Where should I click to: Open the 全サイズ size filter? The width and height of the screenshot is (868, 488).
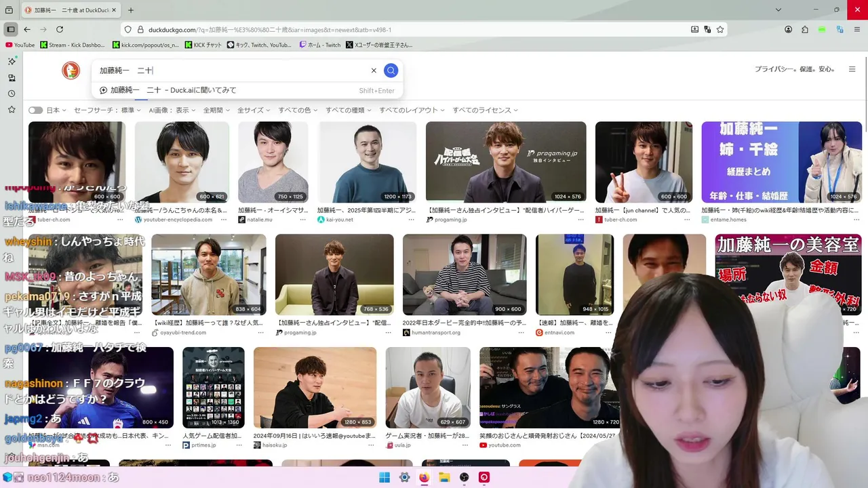coord(253,110)
